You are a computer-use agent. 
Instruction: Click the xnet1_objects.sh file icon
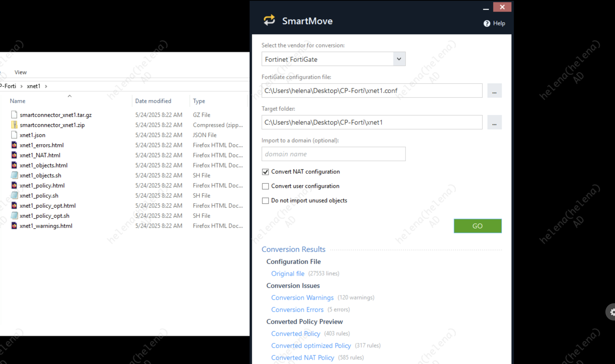point(14,175)
